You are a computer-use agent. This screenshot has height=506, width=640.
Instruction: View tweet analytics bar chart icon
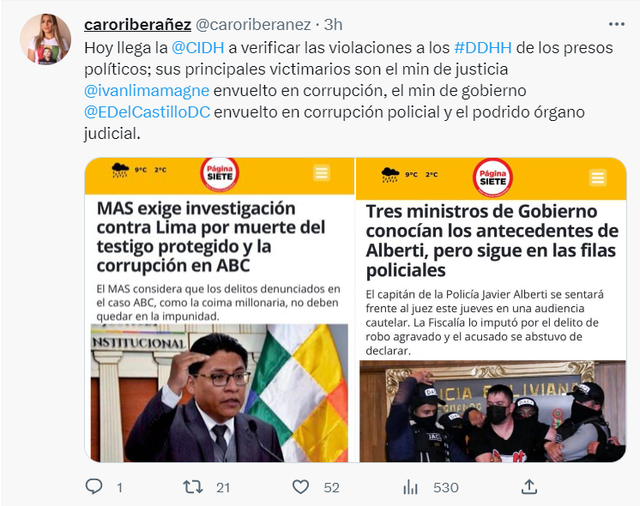coord(410,487)
